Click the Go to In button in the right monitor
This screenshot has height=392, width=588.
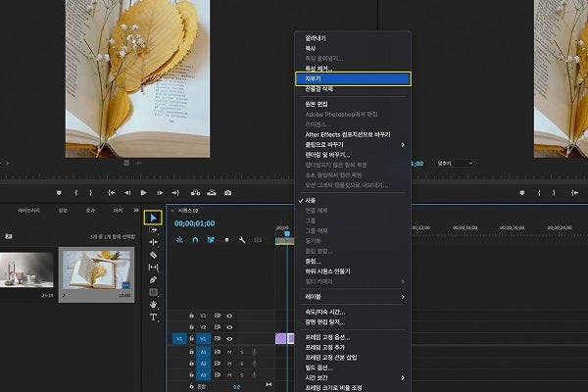pos(574,193)
